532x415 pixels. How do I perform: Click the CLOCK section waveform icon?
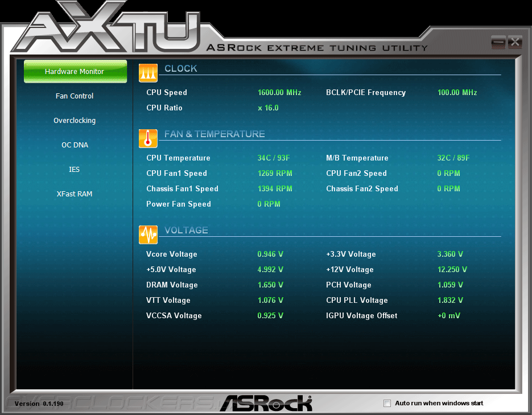[x=148, y=73]
